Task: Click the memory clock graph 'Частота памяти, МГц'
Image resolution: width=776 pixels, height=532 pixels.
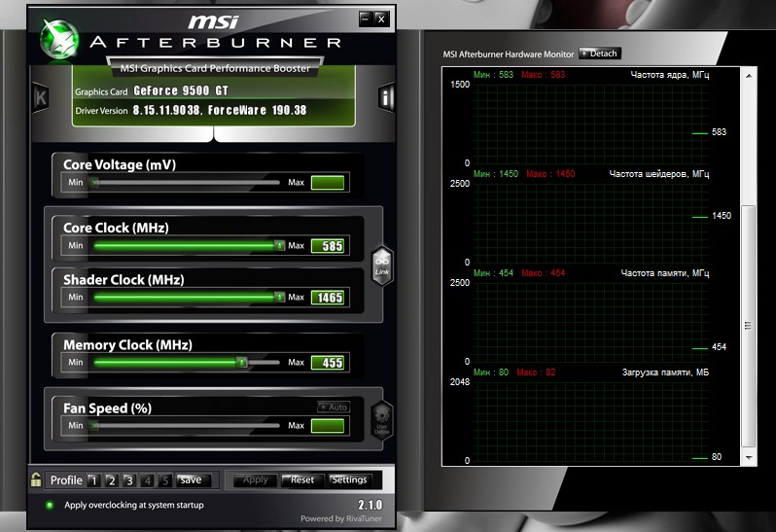Action: tap(591, 322)
